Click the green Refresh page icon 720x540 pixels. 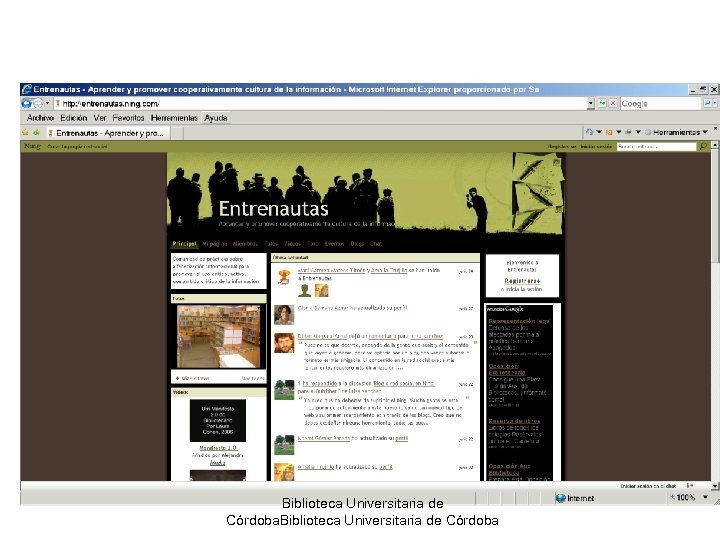(x=602, y=104)
